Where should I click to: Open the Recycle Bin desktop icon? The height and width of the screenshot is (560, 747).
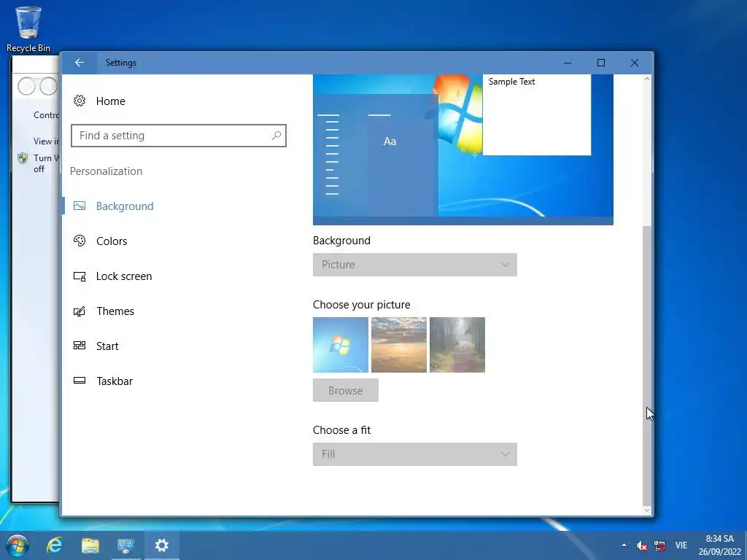point(28,28)
